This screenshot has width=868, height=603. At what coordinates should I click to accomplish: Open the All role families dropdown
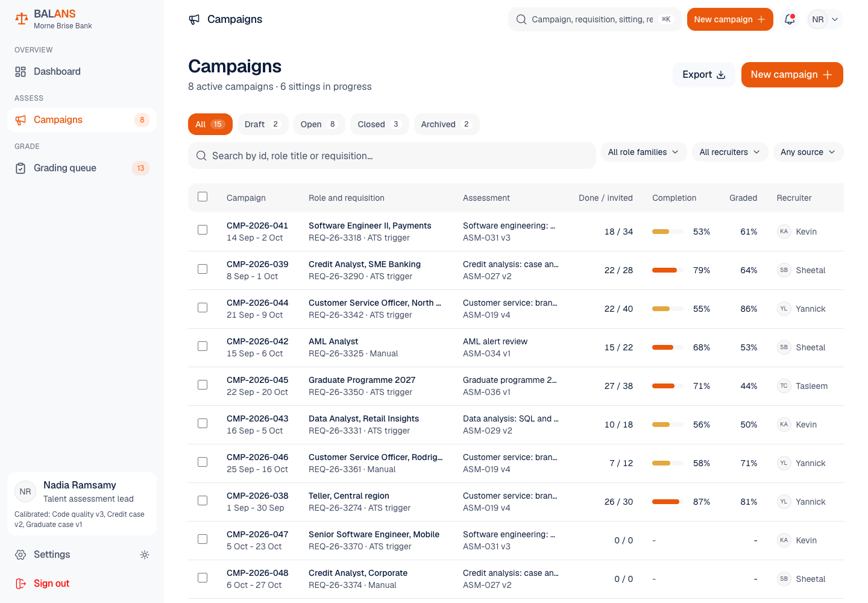(644, 152)
